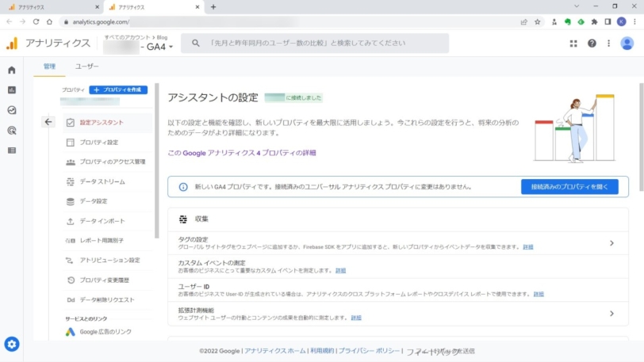The width and height of the screenshot is (644, 362).
Task: Open the Chrome extensions puzzle icon
Action: [594, 21]
